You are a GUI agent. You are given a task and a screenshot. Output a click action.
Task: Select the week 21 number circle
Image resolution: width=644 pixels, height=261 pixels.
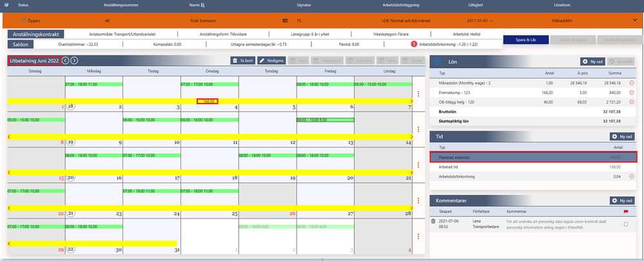coord(71,213)
